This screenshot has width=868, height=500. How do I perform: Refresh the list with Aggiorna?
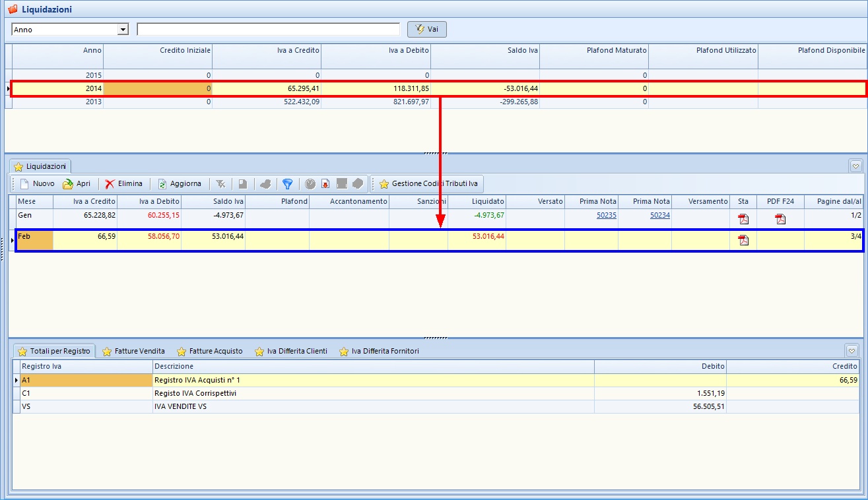[179, 184]
